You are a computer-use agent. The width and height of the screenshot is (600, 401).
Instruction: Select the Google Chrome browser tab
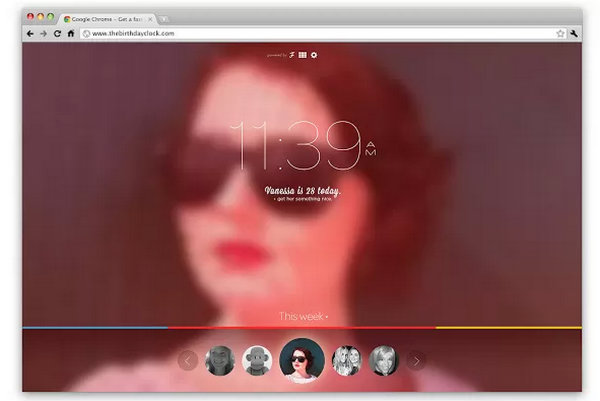[105, 18]
